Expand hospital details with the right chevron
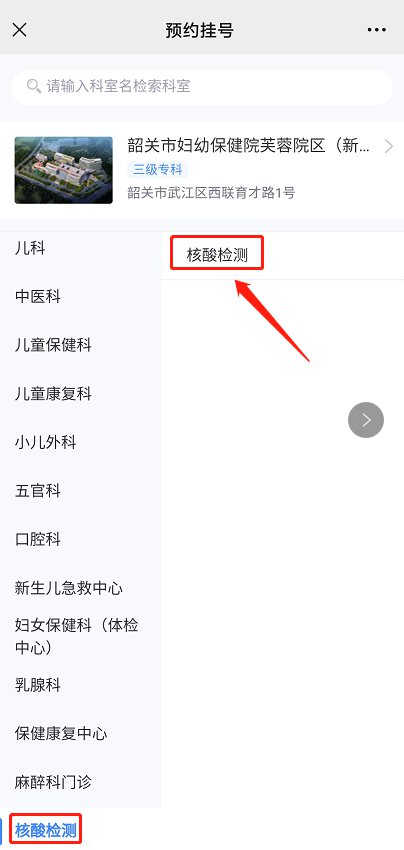This screenshot has width=404, height=850. (x=388, y=146)
